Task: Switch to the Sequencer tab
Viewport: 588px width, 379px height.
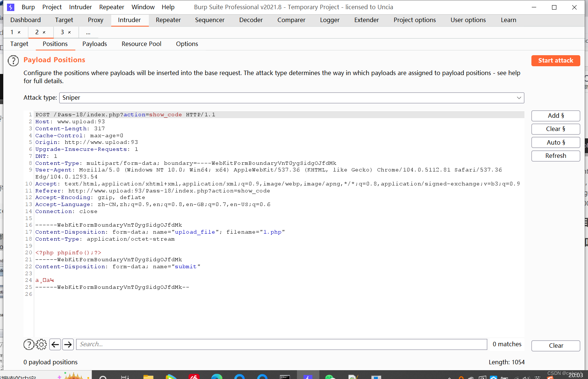Action: (x=210, y=20)
